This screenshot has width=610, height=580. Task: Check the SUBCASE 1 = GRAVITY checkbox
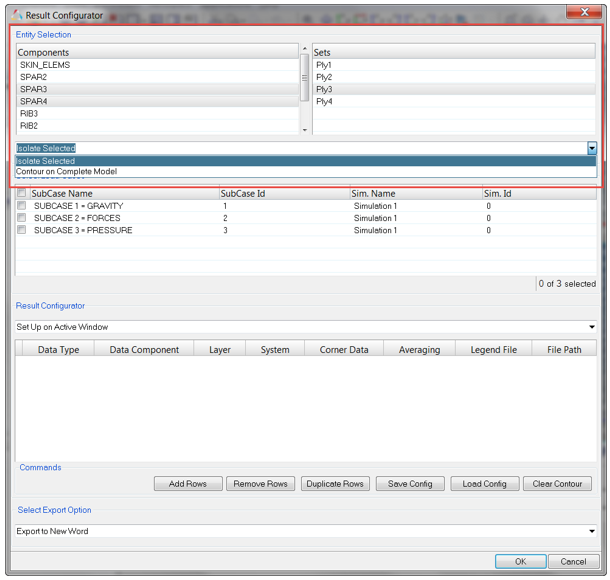(22, 206)
